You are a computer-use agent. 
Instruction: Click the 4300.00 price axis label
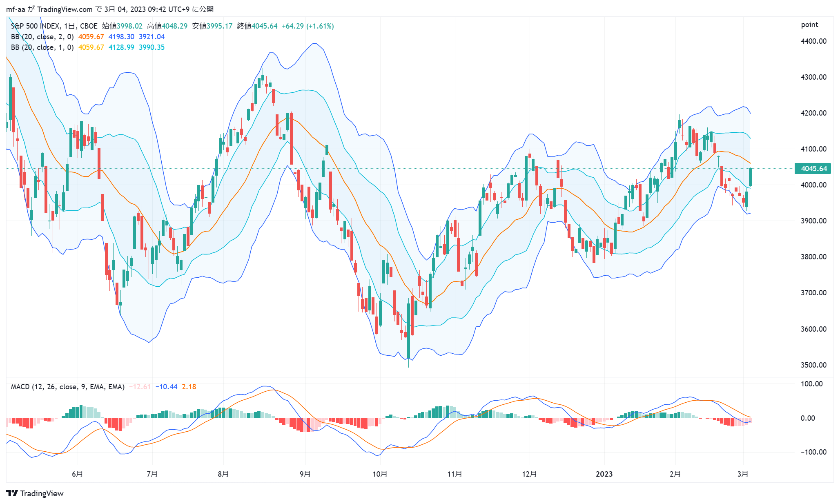814,77
